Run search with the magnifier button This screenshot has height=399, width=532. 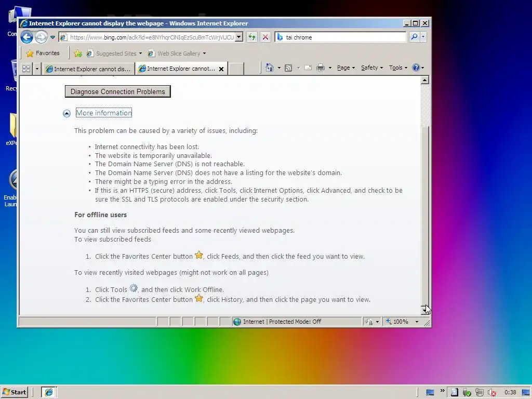pyautogui.click(x=414, y=37)
